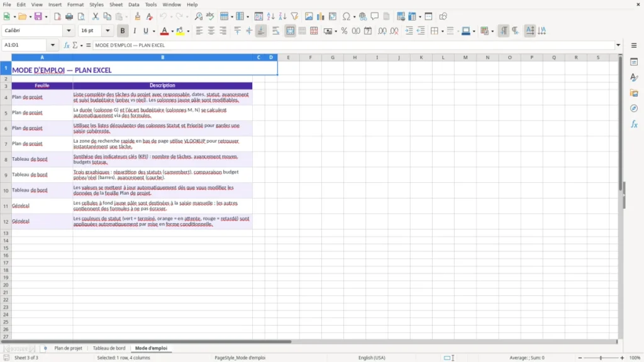Screen dimensions: 644x362
Task: Open Special Character dropdown arrow
Action: (x=354, y=17)
